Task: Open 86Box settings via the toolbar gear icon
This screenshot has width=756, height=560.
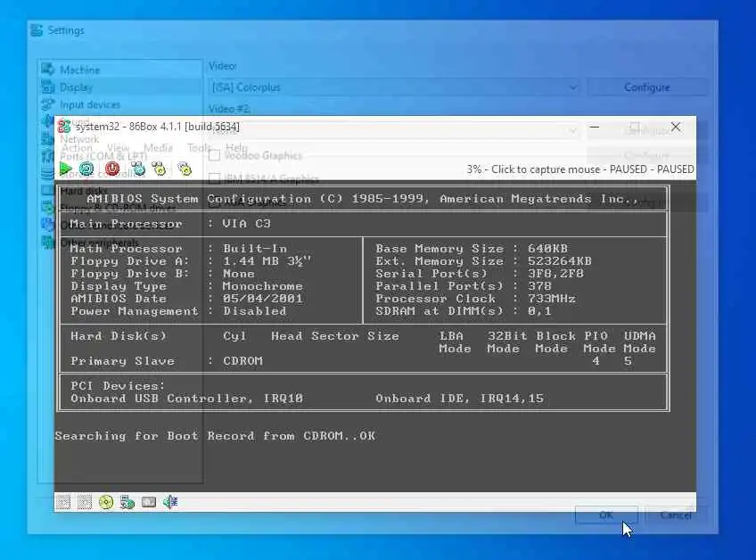Action: click(185, 169)
